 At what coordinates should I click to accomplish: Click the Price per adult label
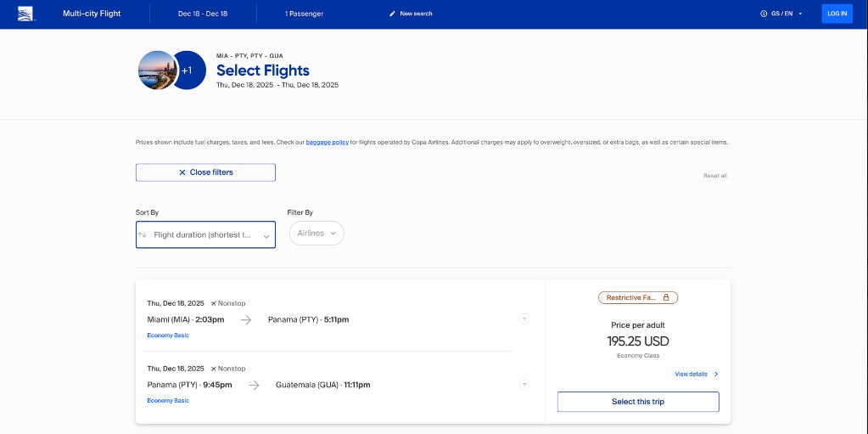[x=638, y=325]
